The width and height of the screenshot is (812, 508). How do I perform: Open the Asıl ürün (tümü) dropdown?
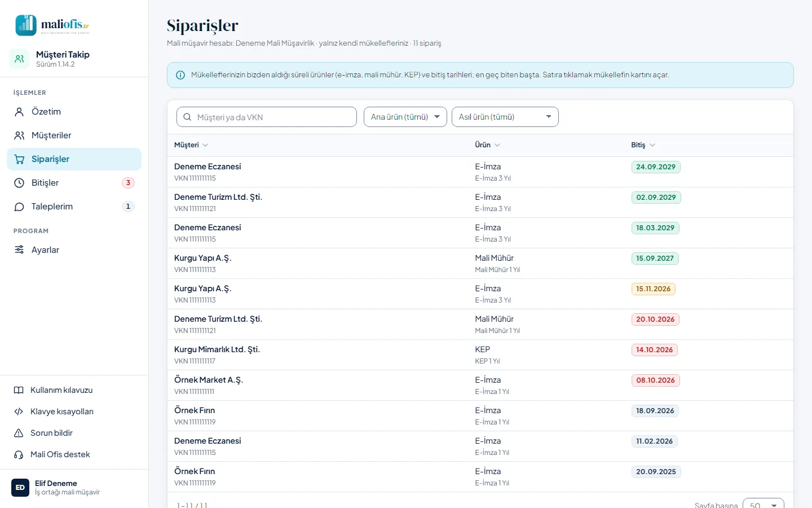(505, 117)
